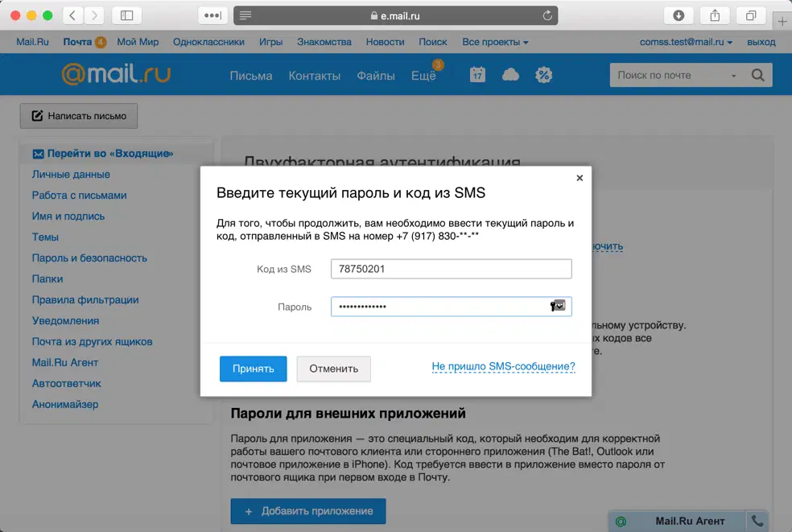Cancel the dialog via «Отменить»
This screenshot has width=792, height=532.
pyautogui.click(x=333, y=369)
